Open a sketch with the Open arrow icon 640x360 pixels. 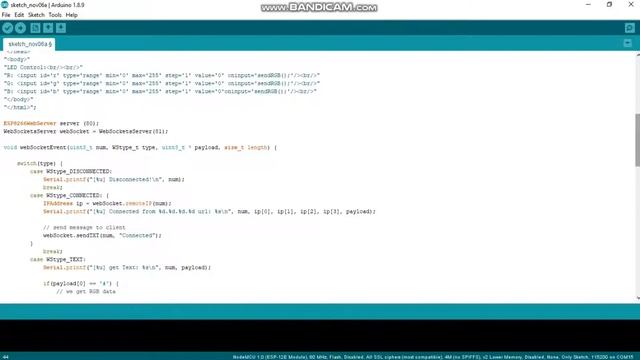[48, 28]
